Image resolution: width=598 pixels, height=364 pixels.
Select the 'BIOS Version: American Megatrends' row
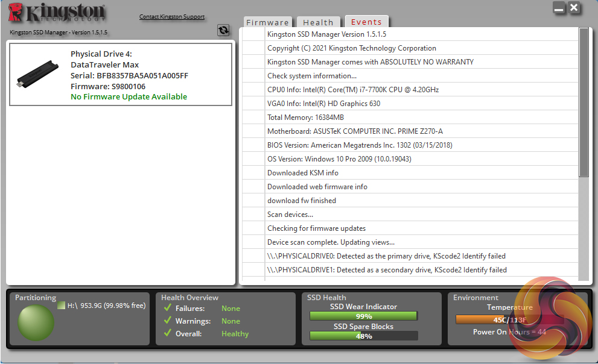click(410, 145)
